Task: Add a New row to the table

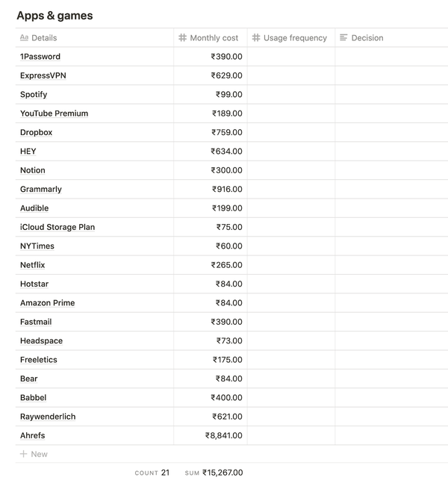Action: pos(34,454)
